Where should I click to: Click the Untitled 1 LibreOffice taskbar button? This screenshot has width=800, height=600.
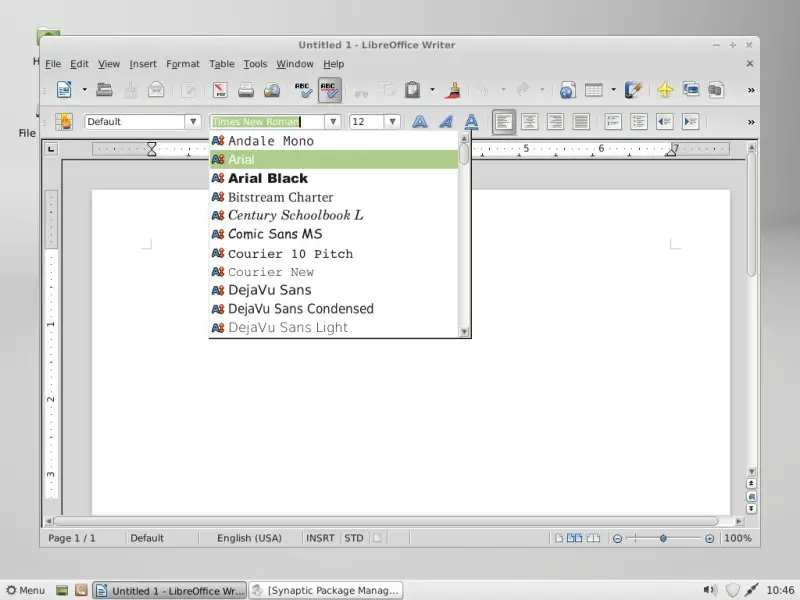click(170, 590)
